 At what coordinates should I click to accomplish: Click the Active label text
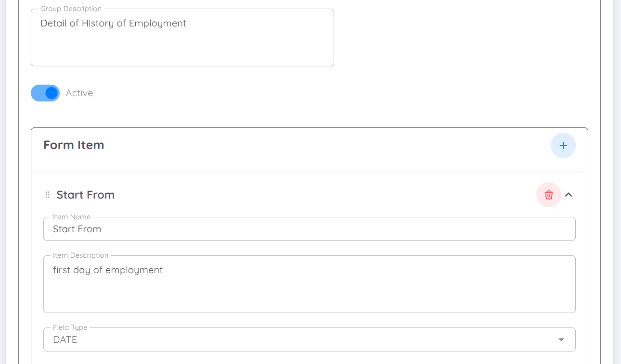click(x=79, y=93)
